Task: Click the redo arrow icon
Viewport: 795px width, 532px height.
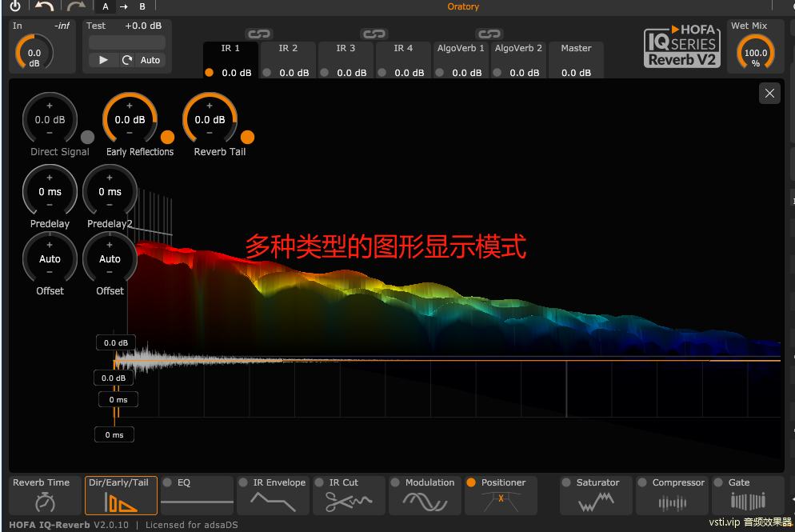Action: [76, 6]
